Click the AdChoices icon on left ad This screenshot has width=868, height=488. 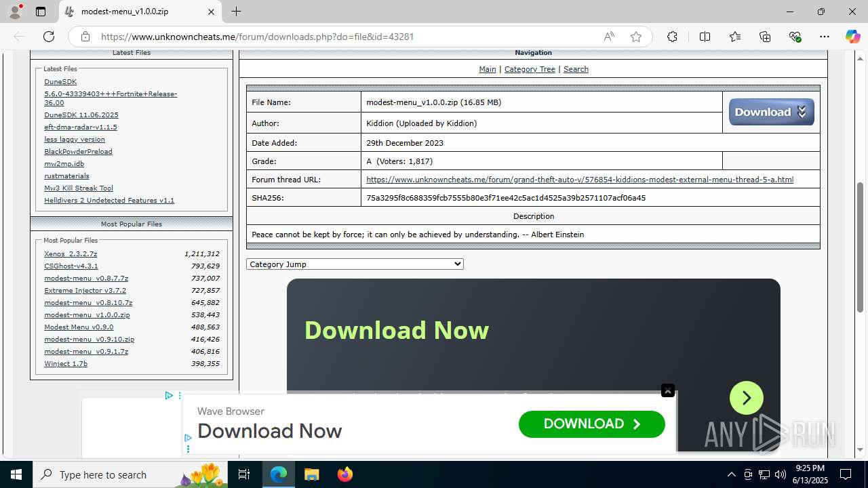(169, 395)
